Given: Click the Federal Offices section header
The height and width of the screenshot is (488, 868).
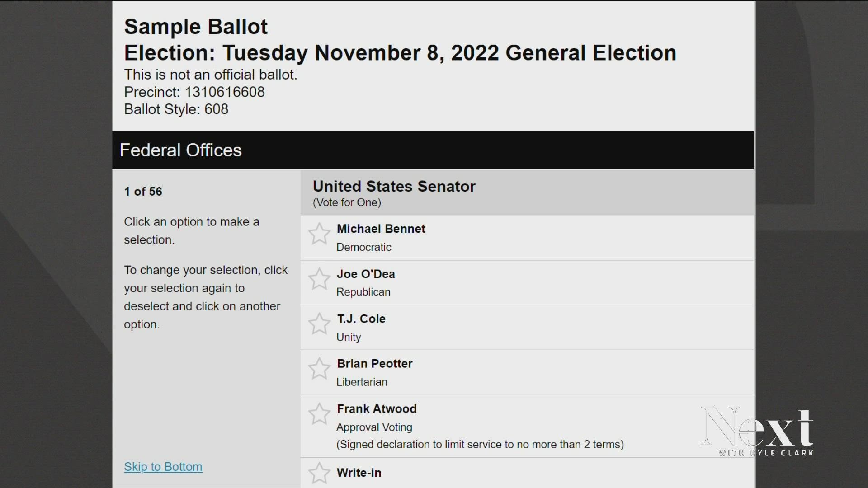Looking at the screenshot, I should click(180, 150).
